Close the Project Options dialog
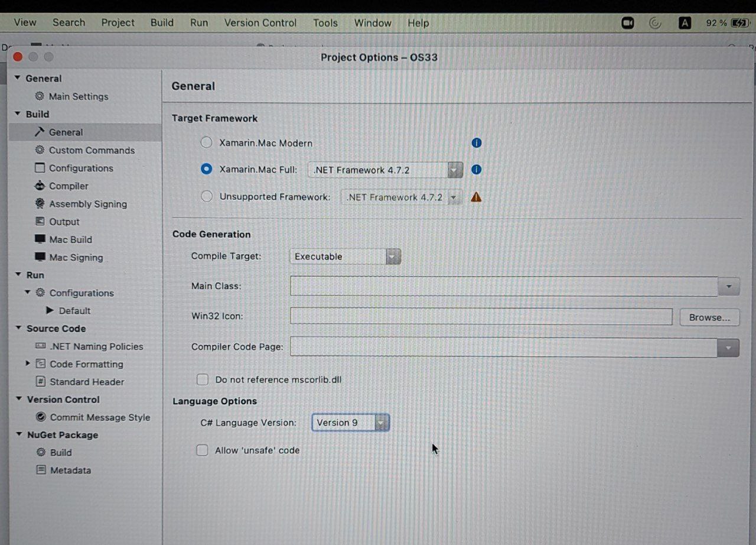The width and height of the screenshot is (756, 545). pos(18,57)
